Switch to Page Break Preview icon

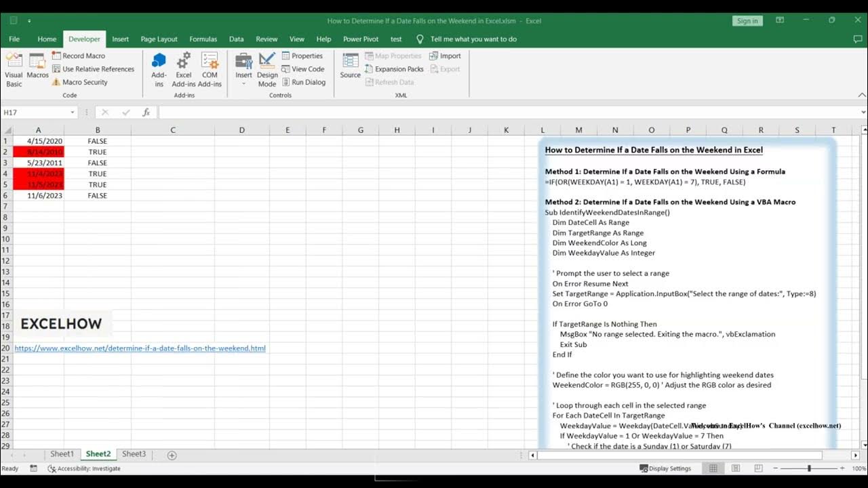click(x=758, y=468)
